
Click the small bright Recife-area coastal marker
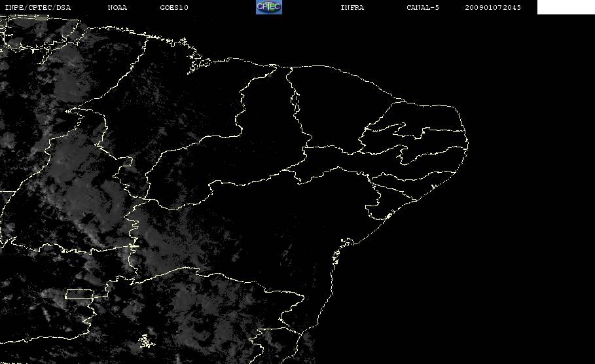pyautogui.click(x=433, y=187)
